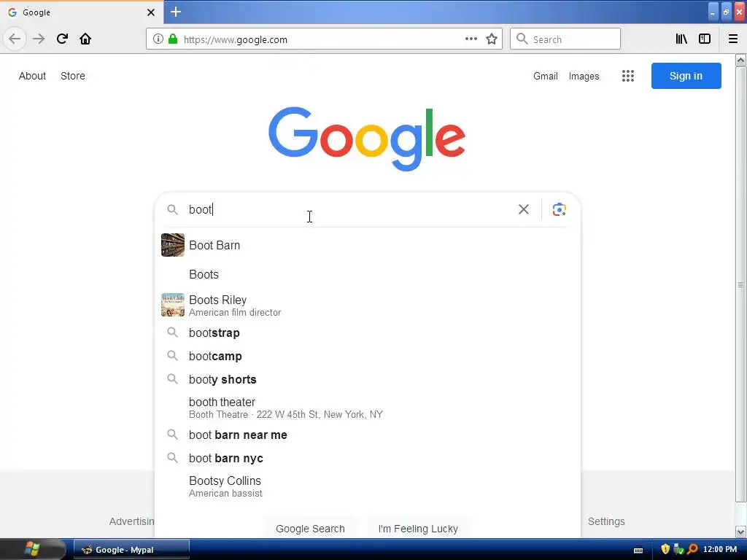Choose the Boots suggestion
Screen dimensions: 747x560
[x=368, y=274]
